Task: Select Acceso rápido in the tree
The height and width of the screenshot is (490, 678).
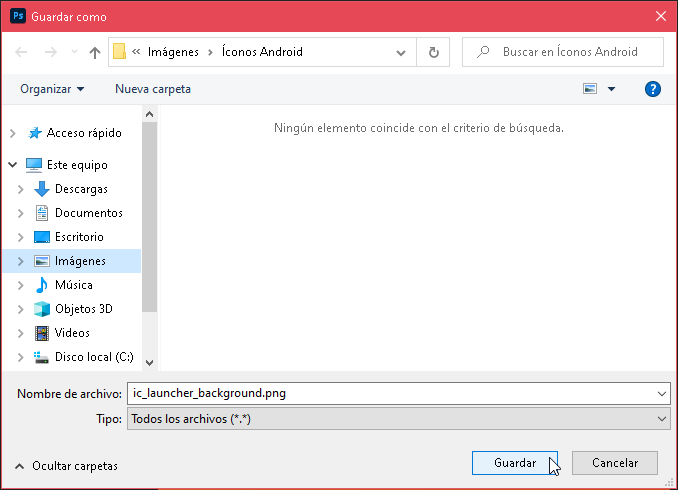Action: [x=84, y=133]
